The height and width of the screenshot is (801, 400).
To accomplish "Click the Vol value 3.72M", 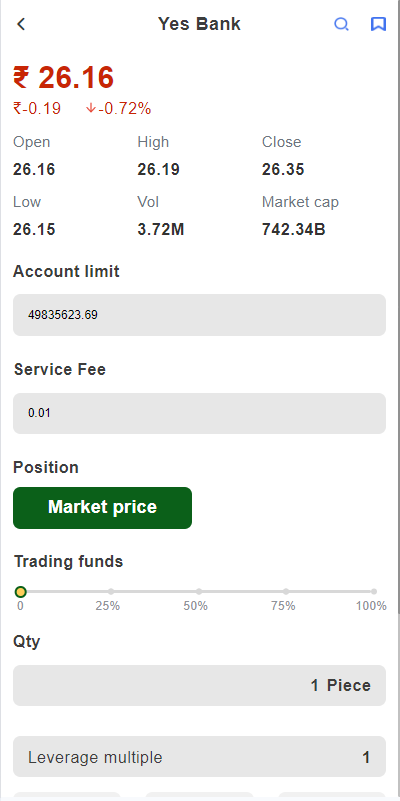I will coord(161,230).
